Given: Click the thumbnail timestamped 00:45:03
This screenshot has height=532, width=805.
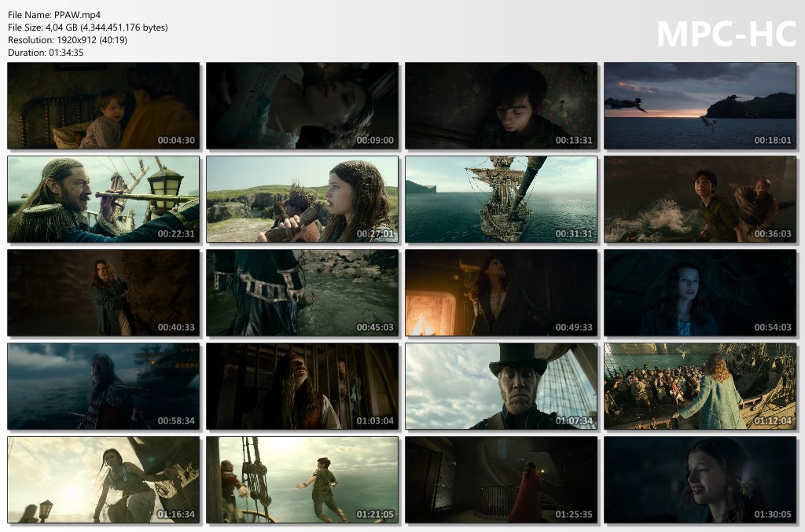Looking at the screenshot, I should click(x=302, y=293).
